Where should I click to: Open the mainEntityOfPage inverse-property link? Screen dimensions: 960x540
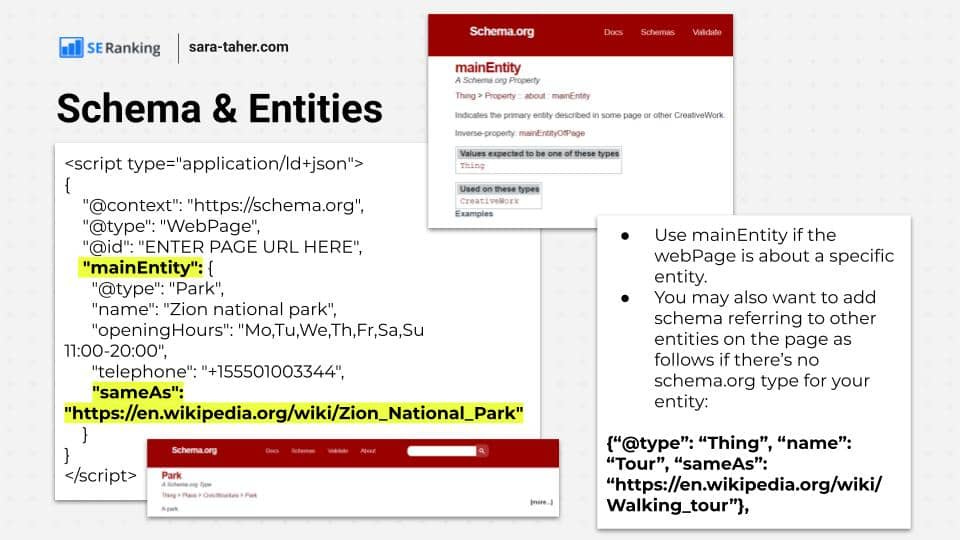coord(552,133)
